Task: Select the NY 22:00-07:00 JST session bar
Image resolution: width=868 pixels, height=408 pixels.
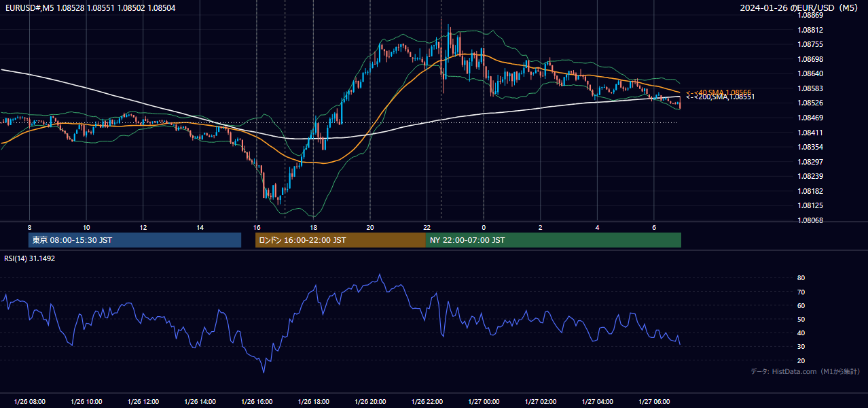Action: coord(554,240)
